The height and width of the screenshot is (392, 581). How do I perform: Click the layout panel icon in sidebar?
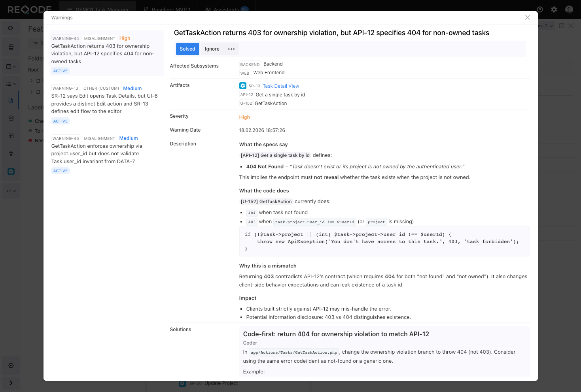pyautogui.click(x=11, y=136)
